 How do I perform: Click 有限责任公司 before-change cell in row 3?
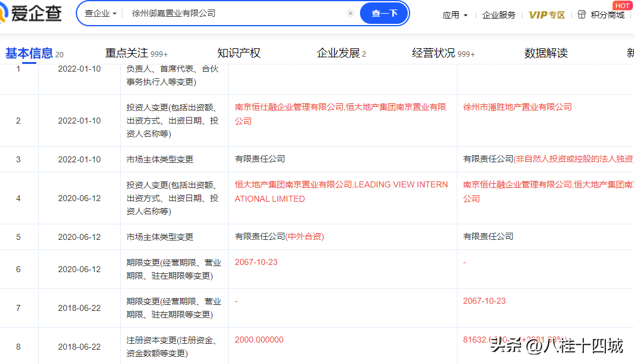click(343, 159)
